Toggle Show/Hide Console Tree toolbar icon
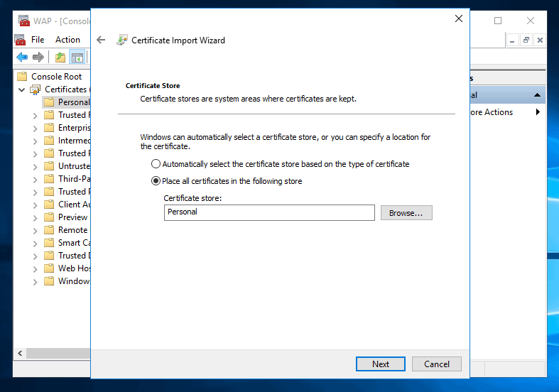Image resolution: width=559 pixels, height=392 pixels. (77, 57)
